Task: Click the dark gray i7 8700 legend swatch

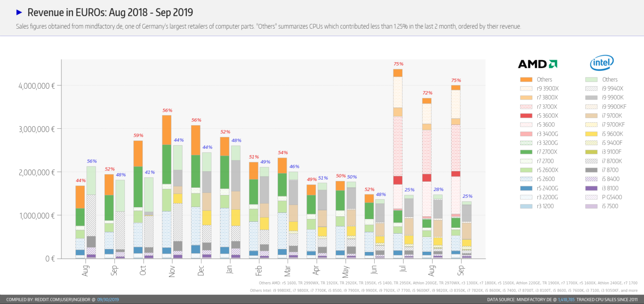Action: click(x=591, y=170)
